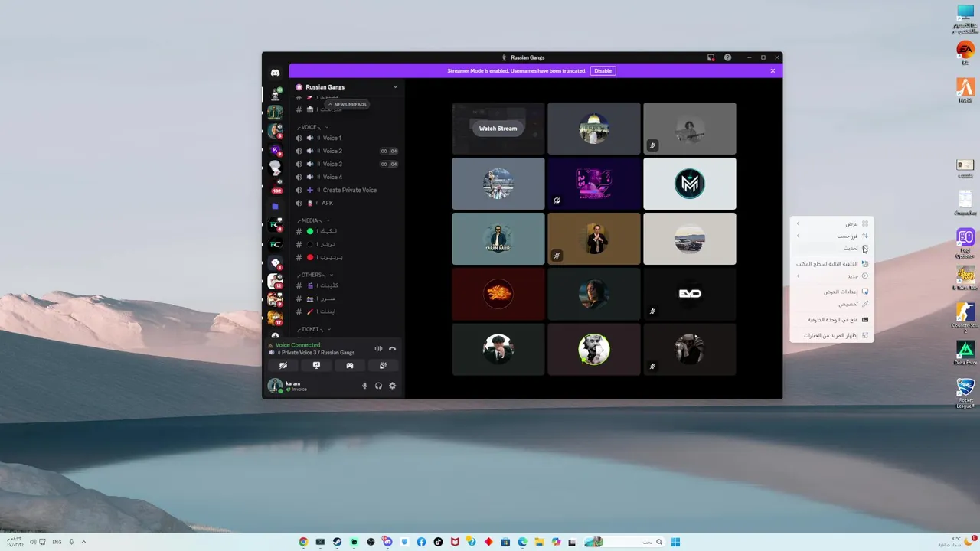Choose تحديث in desktop context menu
This screenshot has width=980, height=551.
[x=831, y=248]
